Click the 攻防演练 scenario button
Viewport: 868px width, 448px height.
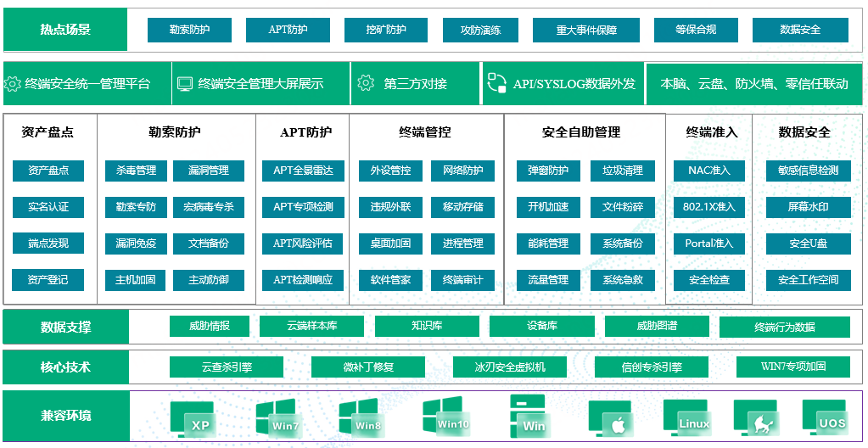(x=480, y=31)
